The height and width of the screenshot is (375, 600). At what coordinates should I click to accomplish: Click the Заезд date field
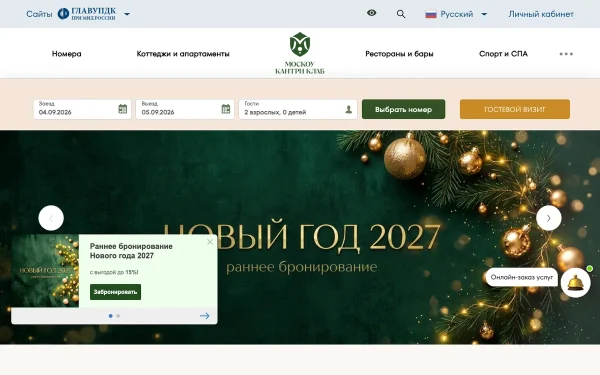82,109
